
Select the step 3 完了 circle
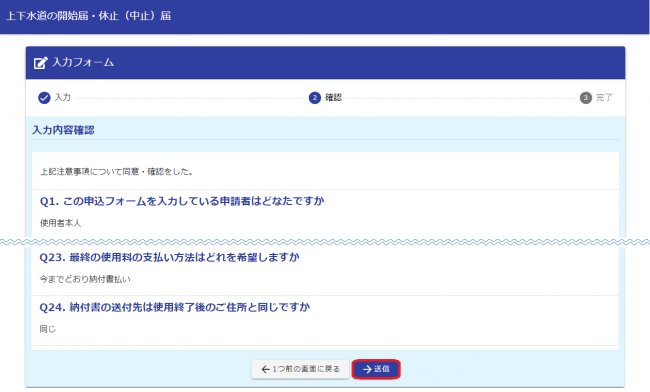(x=585, y=98)
